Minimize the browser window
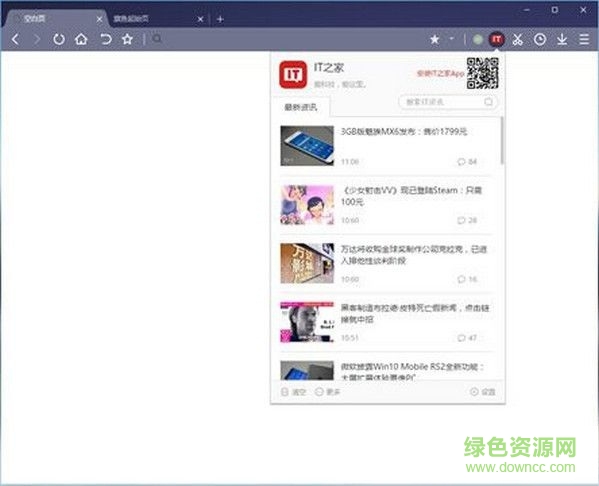This screenshot has width=599, height=486. click(526, 10)
